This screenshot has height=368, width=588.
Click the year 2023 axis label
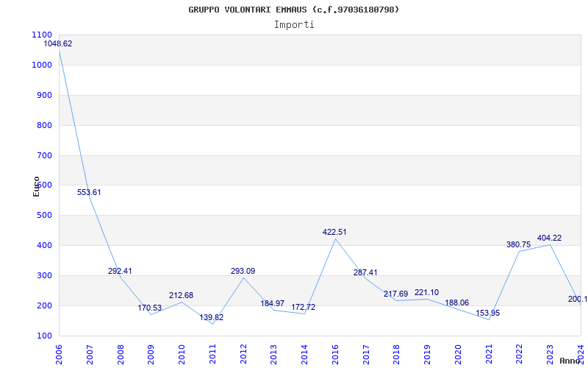pos(550,353)
